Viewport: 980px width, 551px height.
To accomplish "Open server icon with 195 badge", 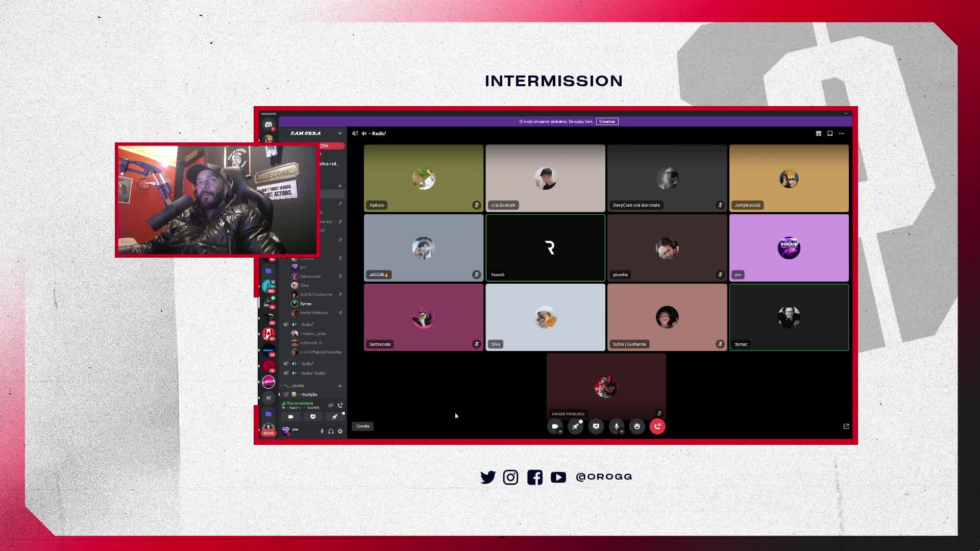I will point(268,285).
